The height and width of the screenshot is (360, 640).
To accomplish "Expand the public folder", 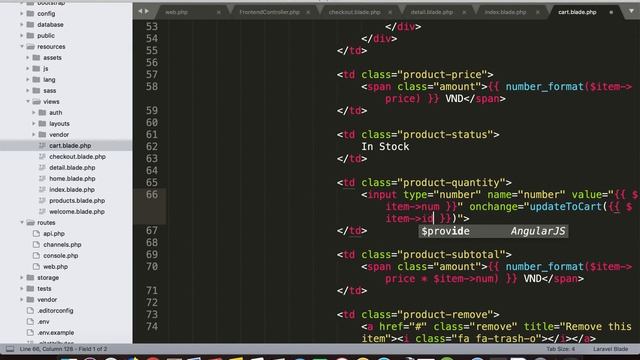I will (22, 36).
